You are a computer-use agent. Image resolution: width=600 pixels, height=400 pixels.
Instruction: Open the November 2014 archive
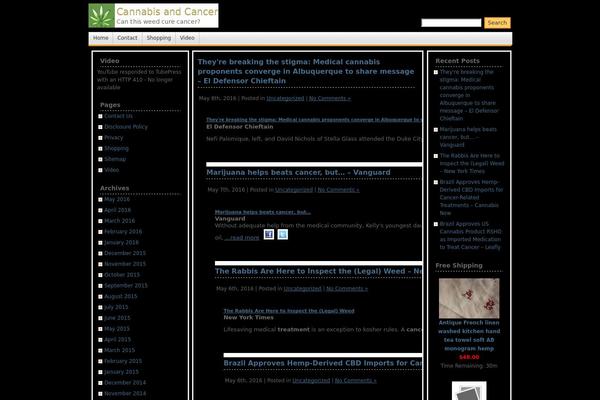click(x=125, y=393)
